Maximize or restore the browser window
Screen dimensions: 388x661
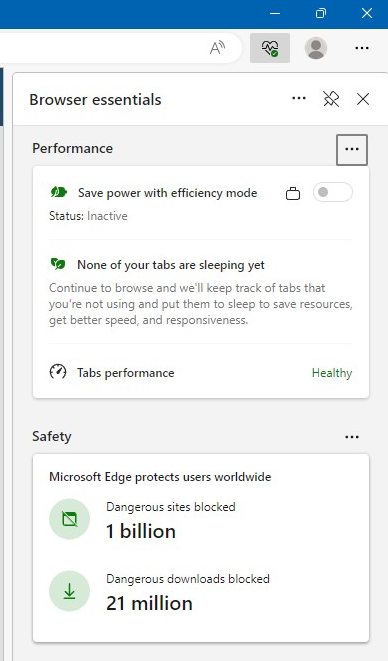[321, 13]
